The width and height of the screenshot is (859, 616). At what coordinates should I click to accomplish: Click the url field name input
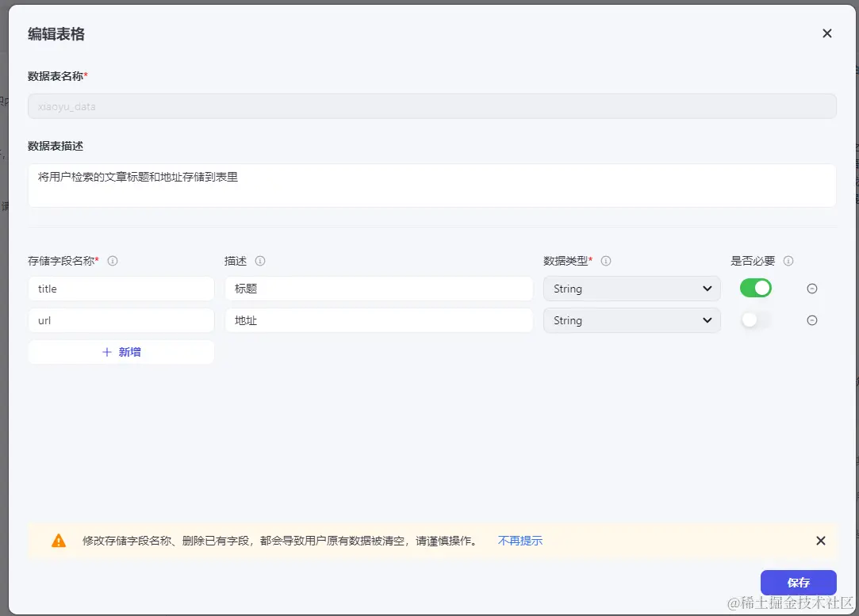[121, 320]
